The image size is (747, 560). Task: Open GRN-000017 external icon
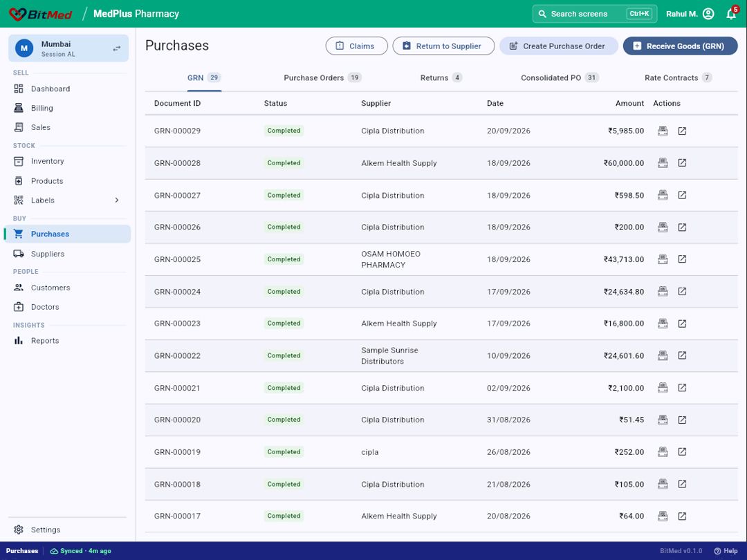(682, 516)
